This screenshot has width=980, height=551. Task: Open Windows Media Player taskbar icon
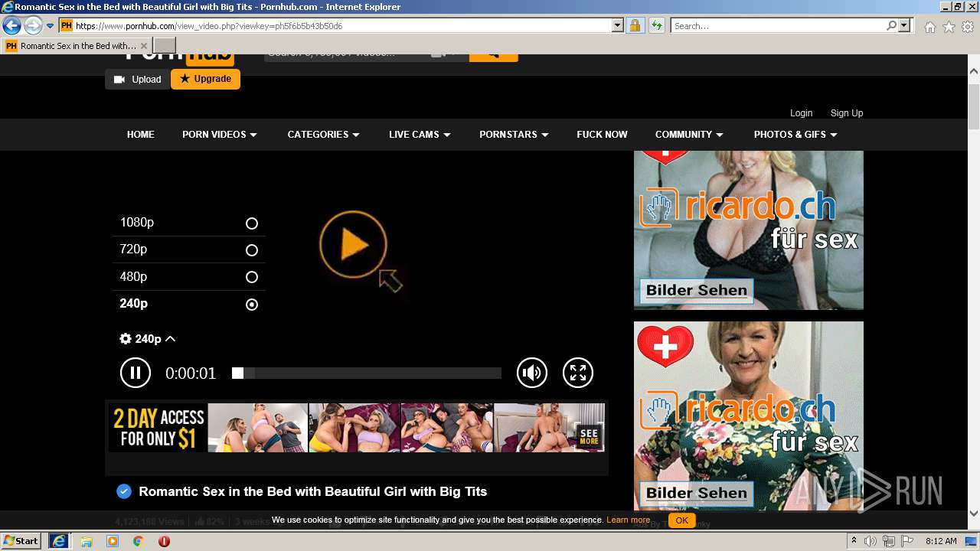[x=113, y=541]
